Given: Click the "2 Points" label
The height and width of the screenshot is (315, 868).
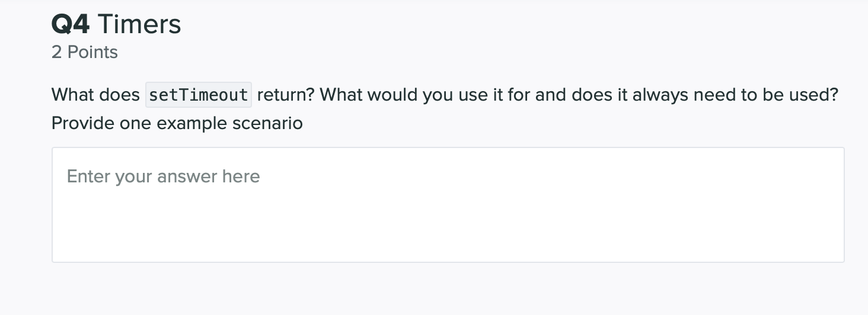Looking at the screenshot, I should [x=85, y=52].
